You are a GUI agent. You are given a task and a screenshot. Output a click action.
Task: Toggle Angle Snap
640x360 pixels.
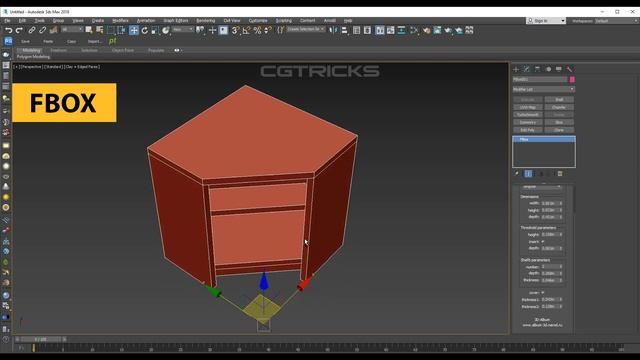pos(247,30)
